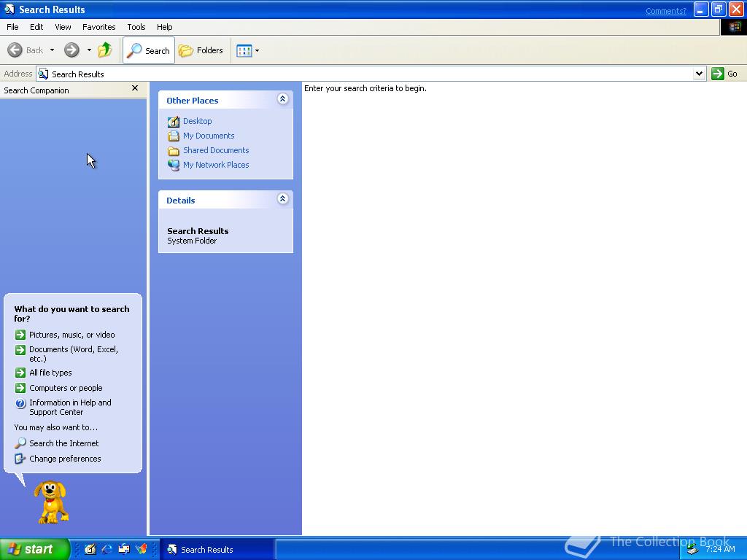Open the Views dropdown arrow

tap(258, 50)
